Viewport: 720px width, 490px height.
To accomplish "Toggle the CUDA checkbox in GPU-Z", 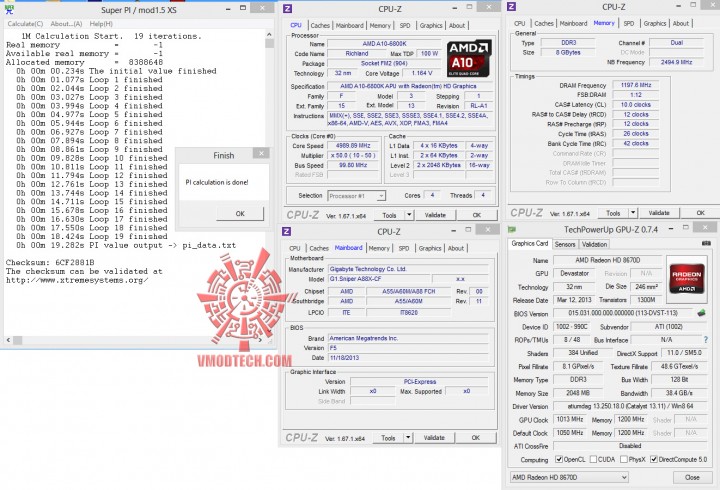I will [x=593, y=459].
